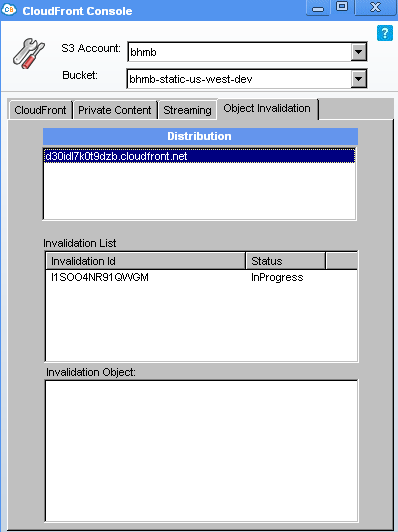
Task: Close the CloudFront Console window
Action: coord(376,7)
